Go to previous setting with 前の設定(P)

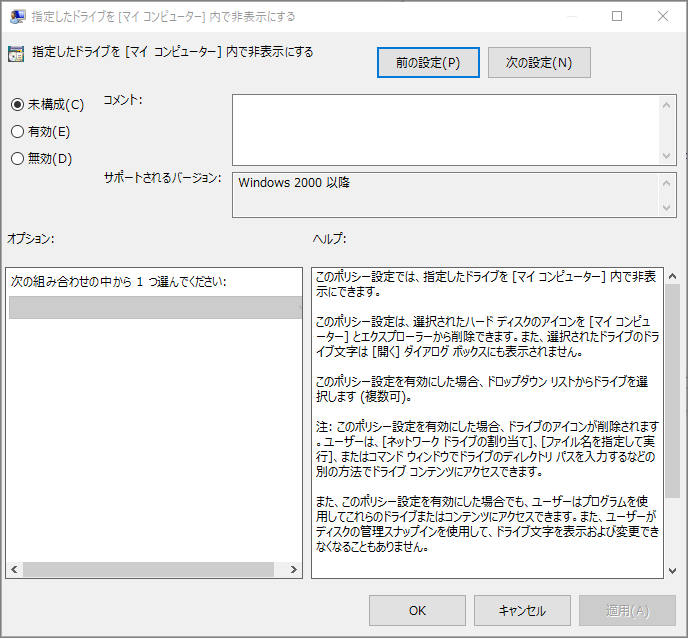(428, 62)
